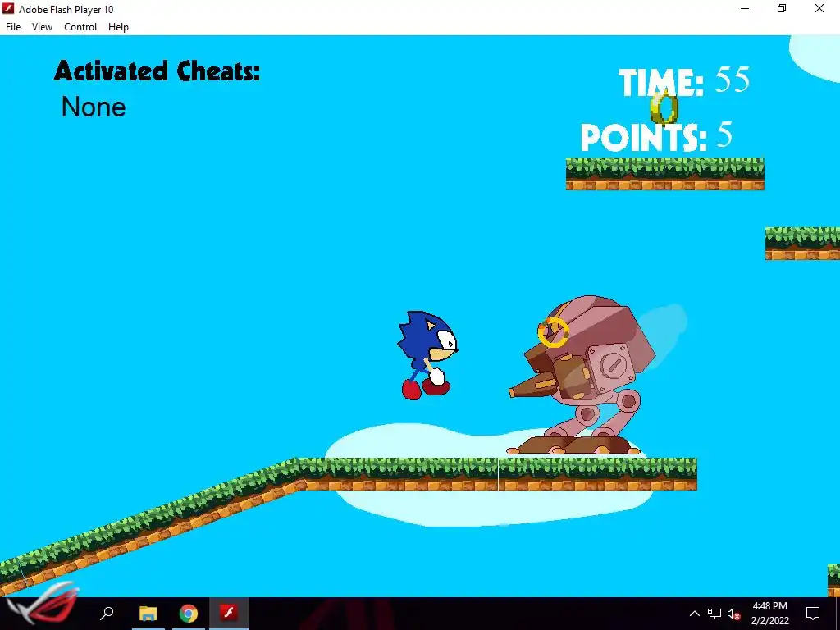This screenshot has width=840, height=630.
Task: Click the gold ring below the TIME label
Action: [x=664, y=107]
